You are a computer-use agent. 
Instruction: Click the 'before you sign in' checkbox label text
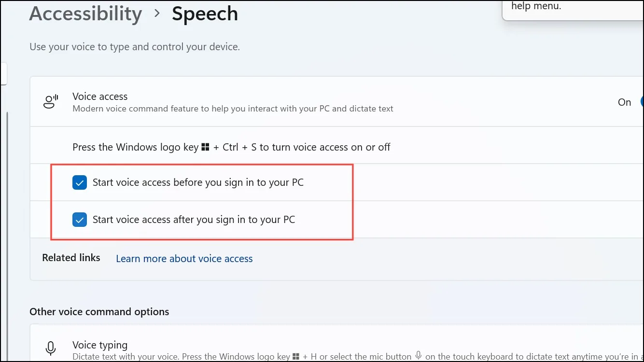pos(198,182)
